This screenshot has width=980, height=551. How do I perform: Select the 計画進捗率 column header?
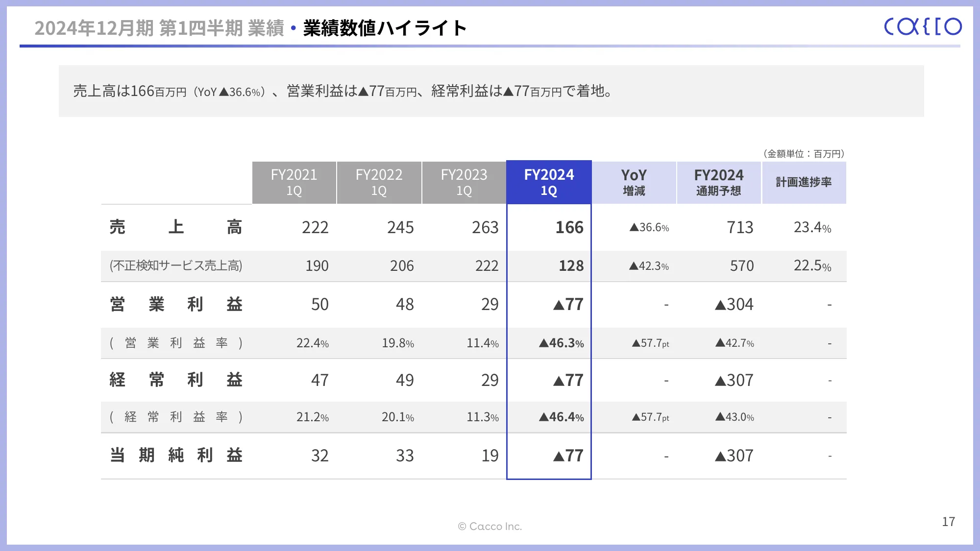804,182
